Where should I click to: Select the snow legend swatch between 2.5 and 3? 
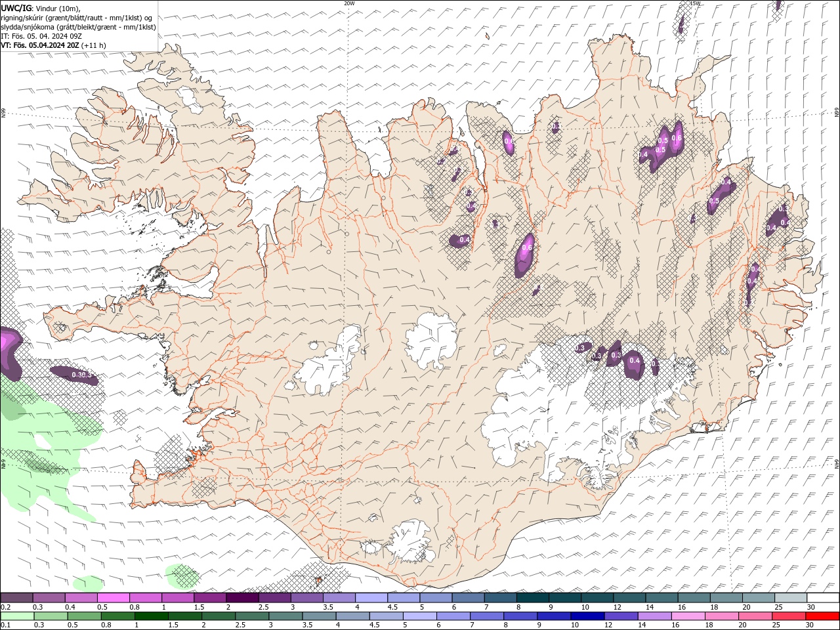coord(274,598)
